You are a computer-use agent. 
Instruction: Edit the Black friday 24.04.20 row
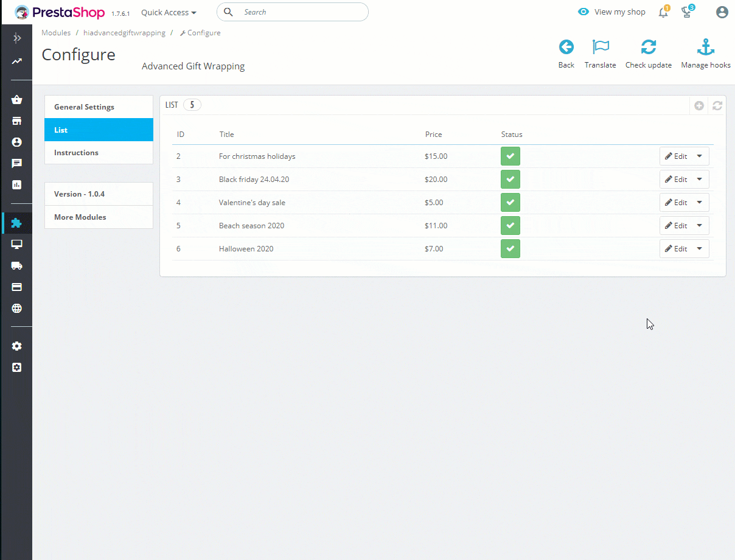tap(676, 180)
